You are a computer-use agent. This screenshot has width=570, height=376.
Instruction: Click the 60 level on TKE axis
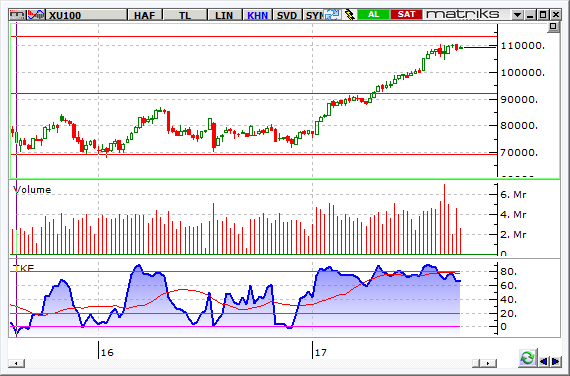(x=509, y=286)
